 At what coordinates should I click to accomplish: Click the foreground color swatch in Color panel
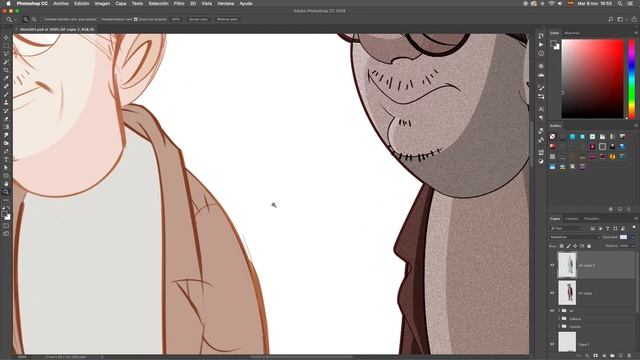coord(553,43)
